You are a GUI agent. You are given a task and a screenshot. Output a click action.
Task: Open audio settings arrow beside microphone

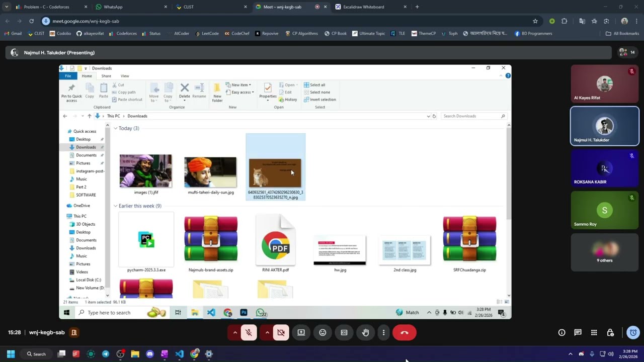[x=235, y=332]
